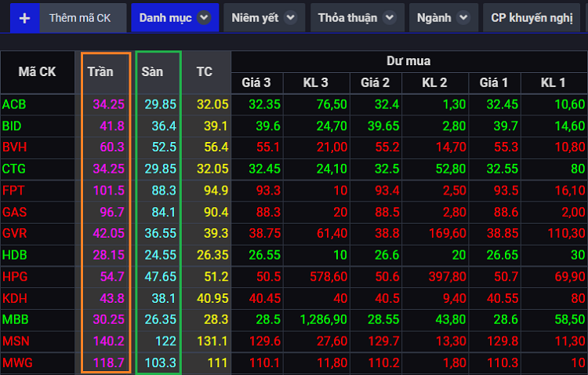Open the ACB stock symbol

point(13,104)
